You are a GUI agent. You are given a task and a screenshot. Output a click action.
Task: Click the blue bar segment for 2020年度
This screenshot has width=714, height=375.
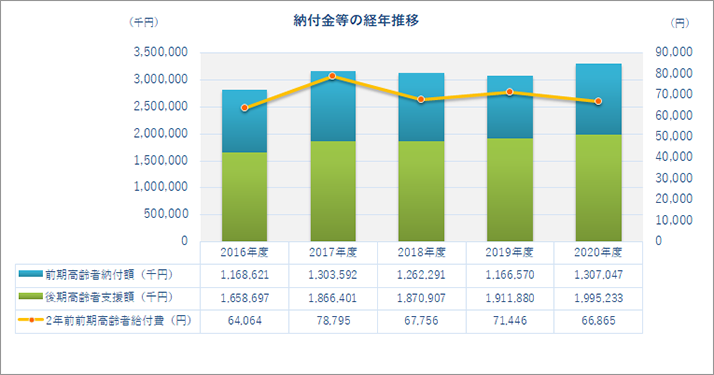click(x=598, y=99)
